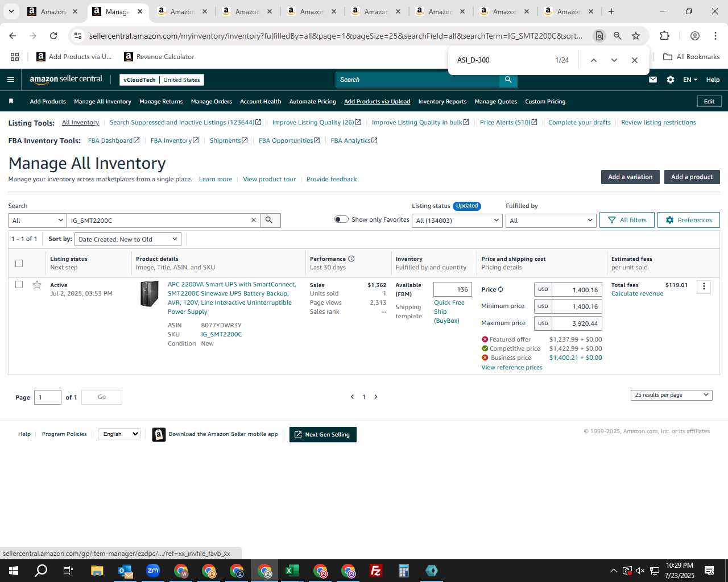This screenshot has height=582, width=728.
Task: Open Zoom from the taskbar
Action: [x=153, y=571]
